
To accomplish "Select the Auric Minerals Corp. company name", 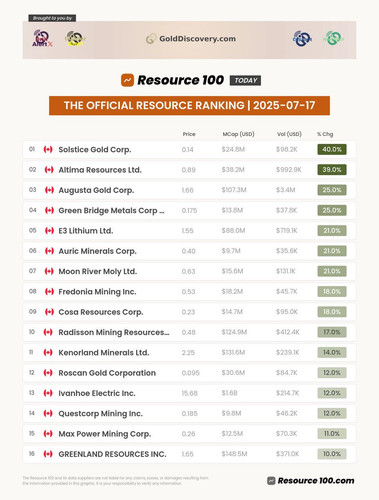I will click(97, 251).
